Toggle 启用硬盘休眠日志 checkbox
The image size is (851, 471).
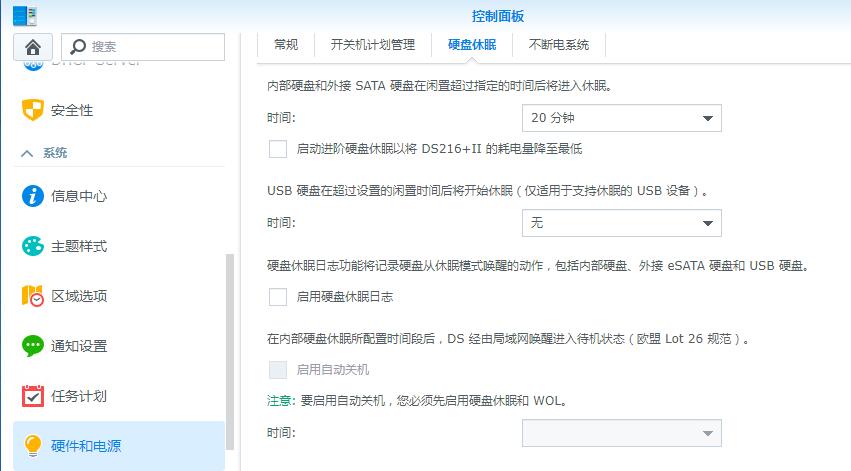pos(278,297)
